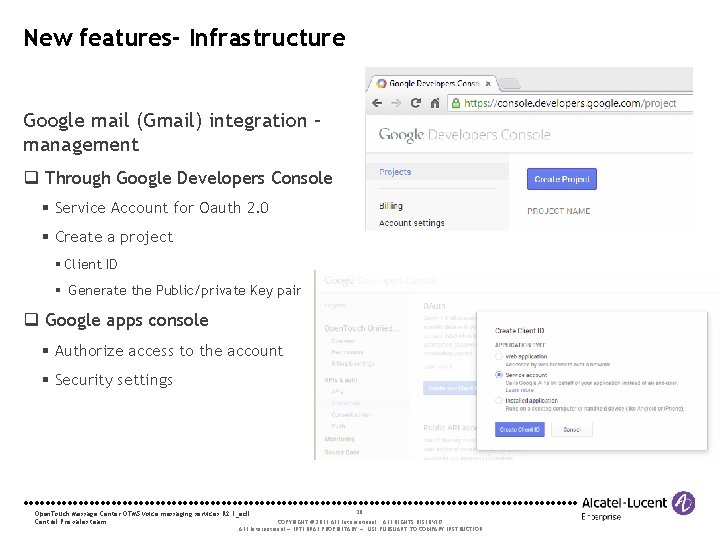Click the Create Project button
This screenshot has height=540, width=720.
pos(562,179)
